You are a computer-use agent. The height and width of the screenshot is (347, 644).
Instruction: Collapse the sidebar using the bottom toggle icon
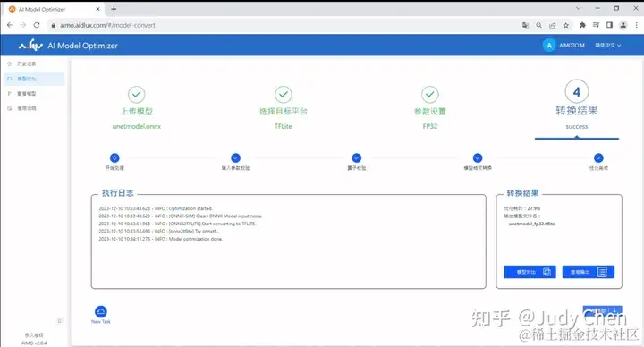pyautogui.click(x=60, y=321)
